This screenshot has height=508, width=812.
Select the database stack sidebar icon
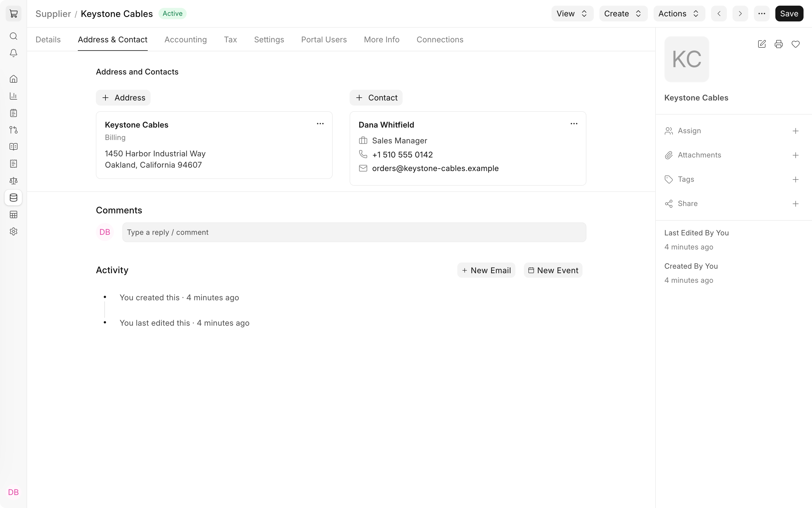tap(14, 198)
